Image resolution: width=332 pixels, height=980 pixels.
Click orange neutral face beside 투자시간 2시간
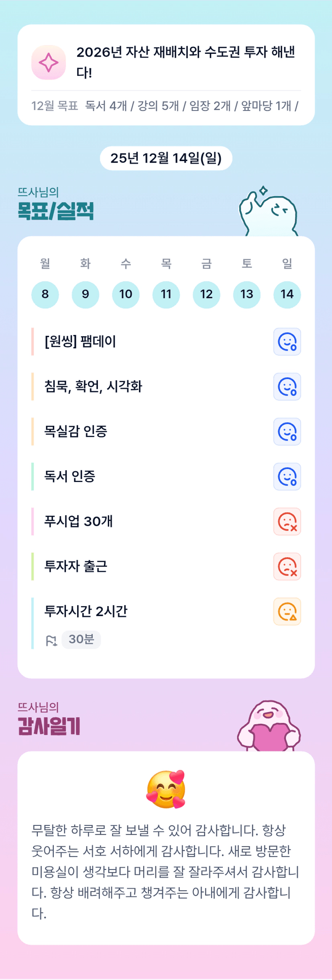pos(287,612)
